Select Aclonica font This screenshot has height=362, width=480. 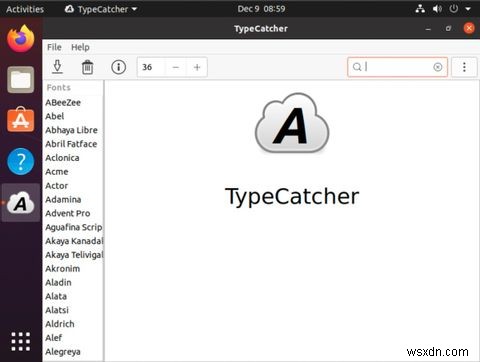point(73,158)
